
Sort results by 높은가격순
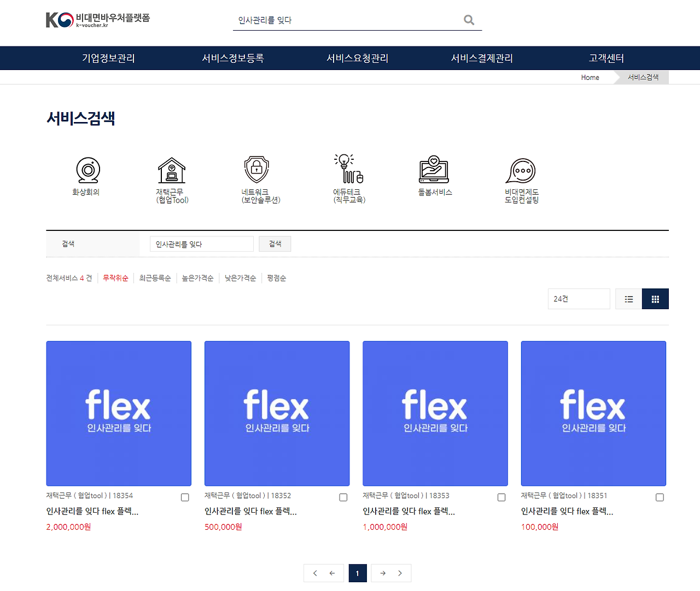pos(198,278)
